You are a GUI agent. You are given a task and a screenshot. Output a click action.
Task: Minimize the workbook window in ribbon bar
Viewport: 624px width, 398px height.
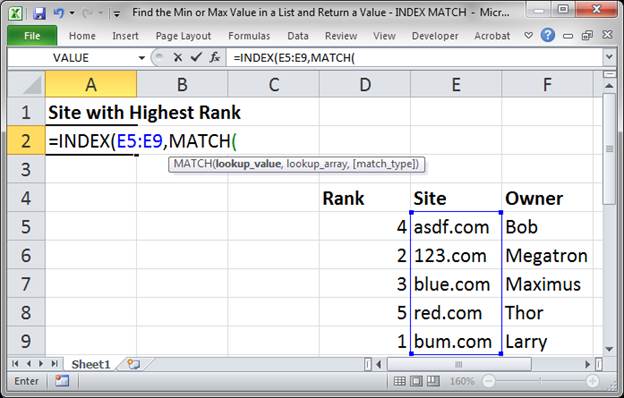(x=568, y=36)
